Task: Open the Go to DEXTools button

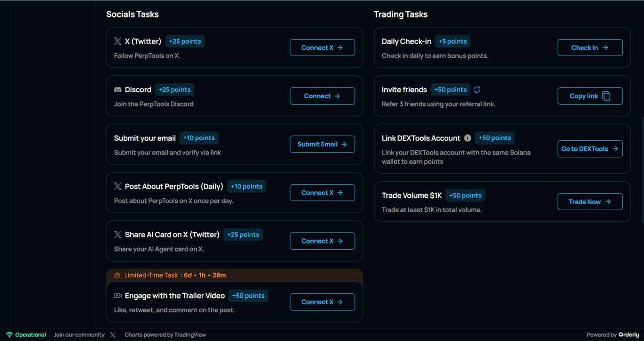Action: pos(590,149)
